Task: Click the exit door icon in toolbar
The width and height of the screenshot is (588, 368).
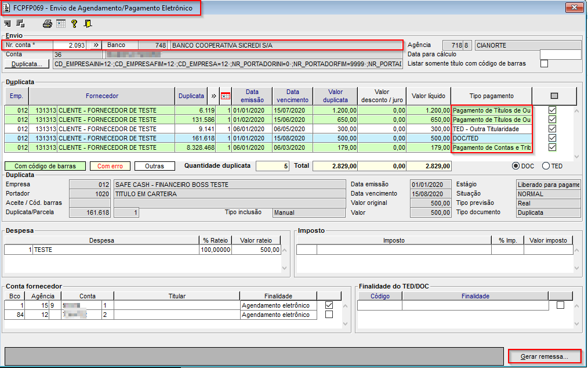Action: pos(88,24)
